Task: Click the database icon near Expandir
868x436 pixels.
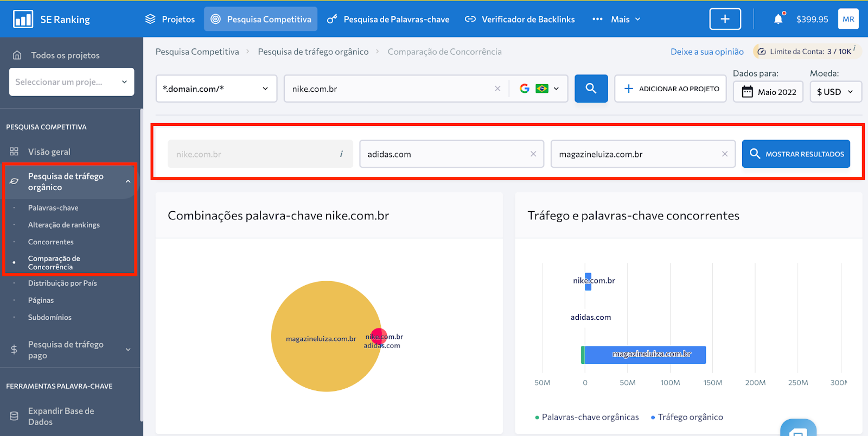Action: (14, 416)
